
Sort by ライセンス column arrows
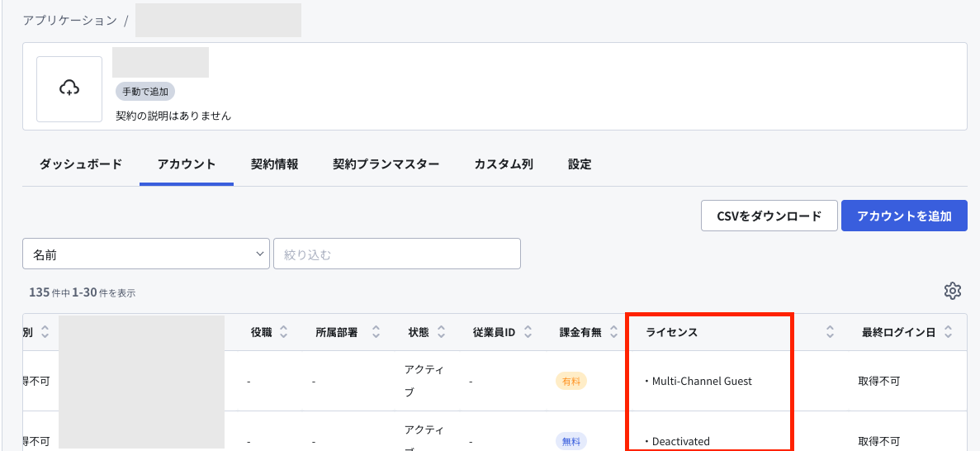830,332
